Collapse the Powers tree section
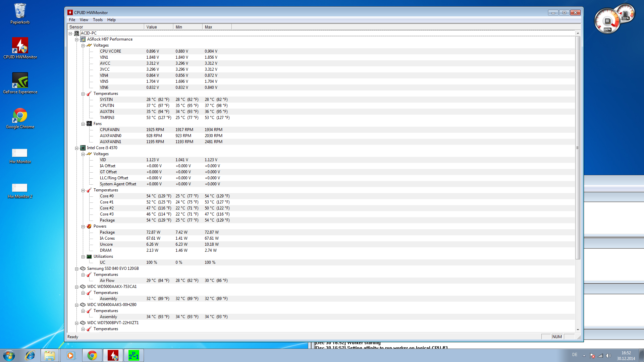The height and width of the screenshot is (362, 644). click(83, 227)
